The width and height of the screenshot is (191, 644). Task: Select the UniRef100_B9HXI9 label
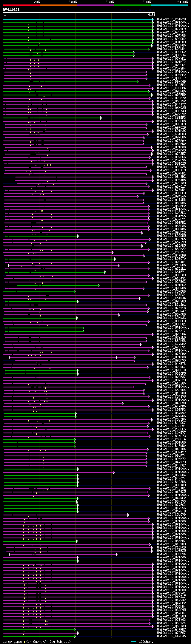[171, 170]
